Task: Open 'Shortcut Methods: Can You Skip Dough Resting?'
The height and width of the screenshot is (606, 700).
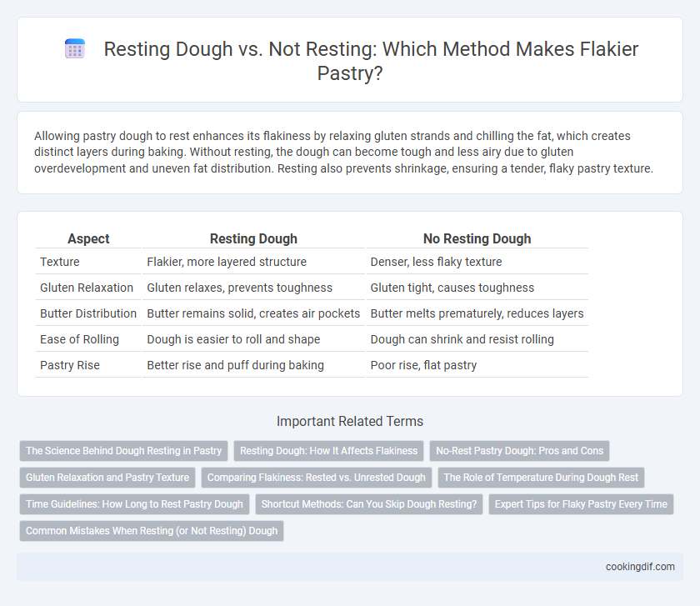Action: coord(369,504)
